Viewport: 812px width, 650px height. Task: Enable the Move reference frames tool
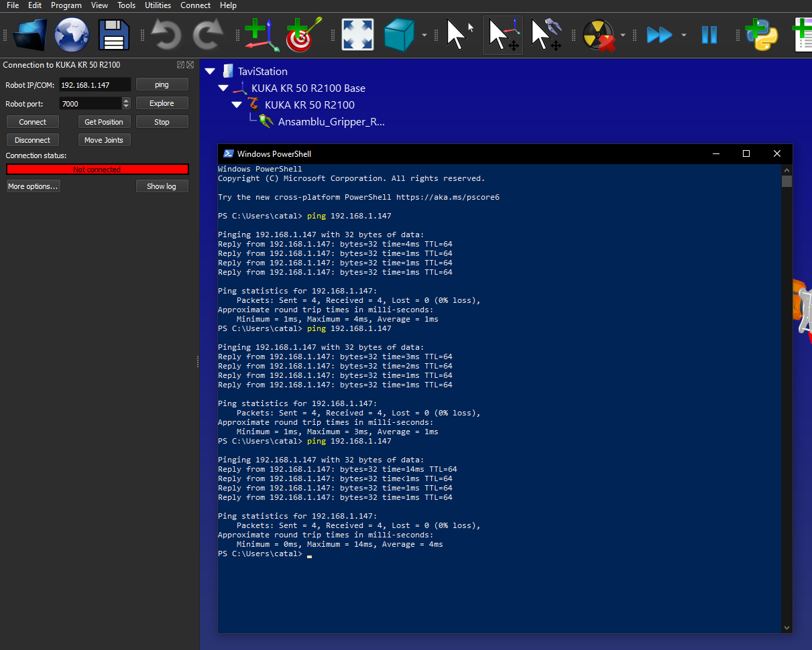coord(503,34)
